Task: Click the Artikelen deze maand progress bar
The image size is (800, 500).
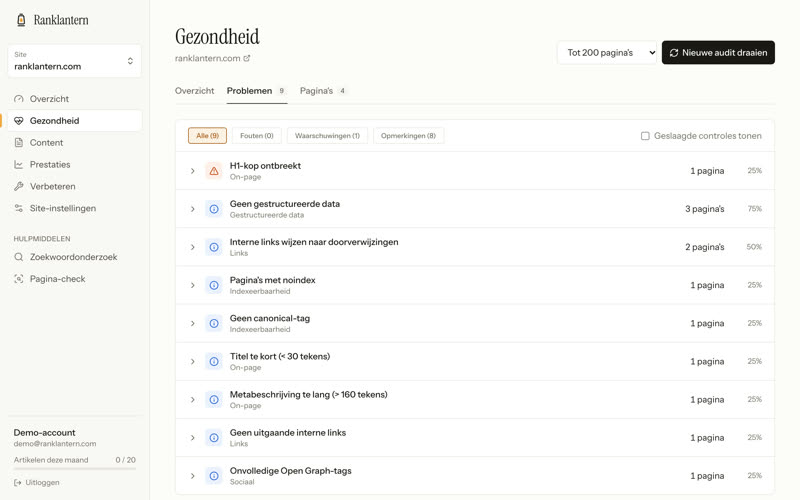Action: point(74,468)
